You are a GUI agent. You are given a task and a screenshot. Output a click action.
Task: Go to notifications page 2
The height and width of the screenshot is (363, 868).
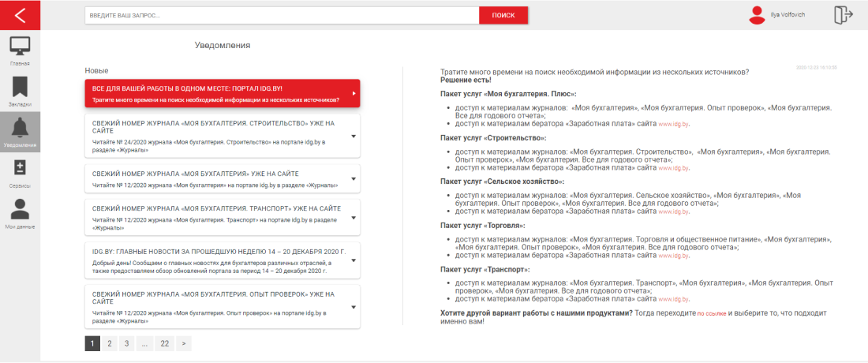click(x=109, y=343)
